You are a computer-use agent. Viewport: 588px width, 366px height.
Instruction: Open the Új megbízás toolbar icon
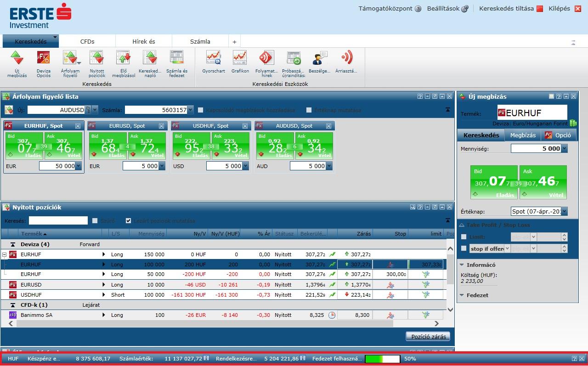[17, 58]
